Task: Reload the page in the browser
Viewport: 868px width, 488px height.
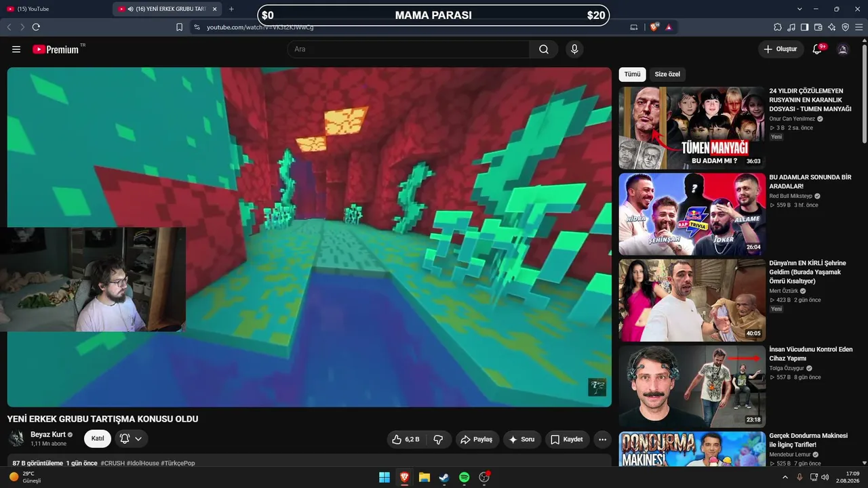Action: coord(36,27)
